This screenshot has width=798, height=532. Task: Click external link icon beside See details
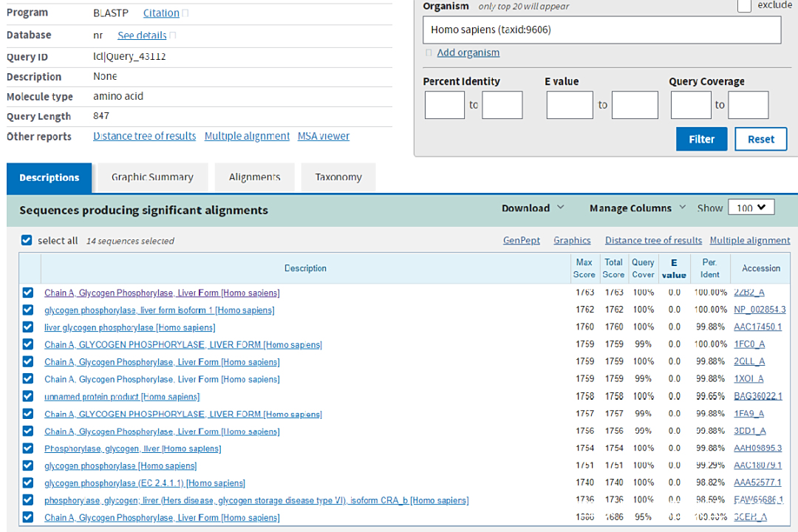point(173,35)
